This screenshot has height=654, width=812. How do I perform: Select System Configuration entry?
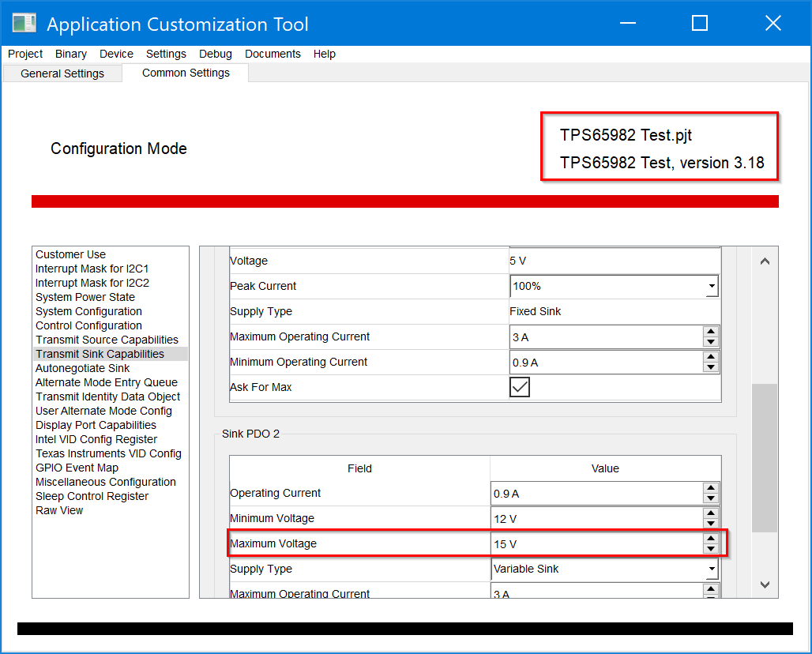click(88, 311)
